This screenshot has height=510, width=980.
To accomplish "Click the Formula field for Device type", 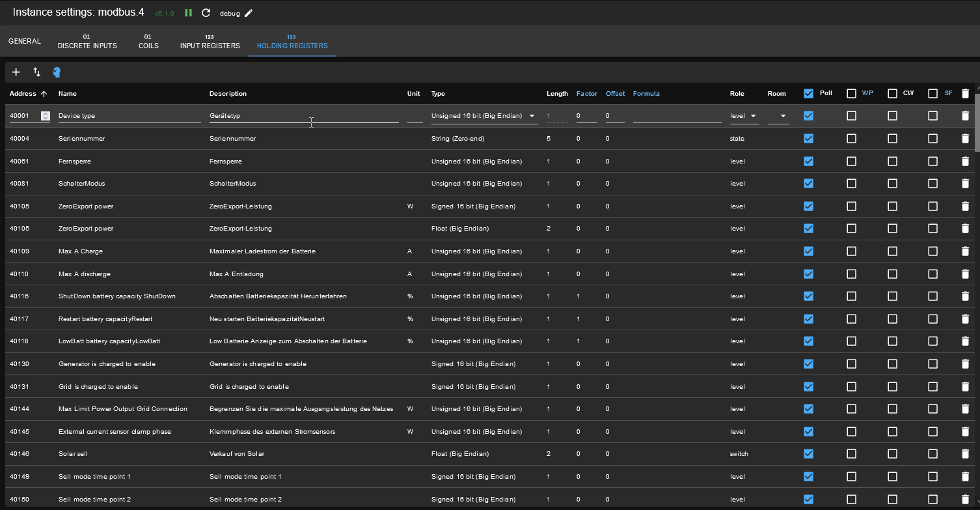I will (677, 116).
